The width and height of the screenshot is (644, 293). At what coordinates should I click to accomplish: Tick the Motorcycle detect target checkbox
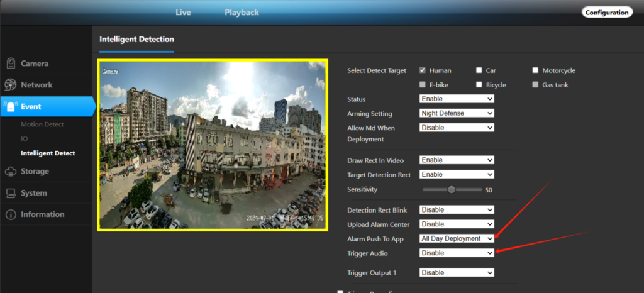tap(536, 70)
